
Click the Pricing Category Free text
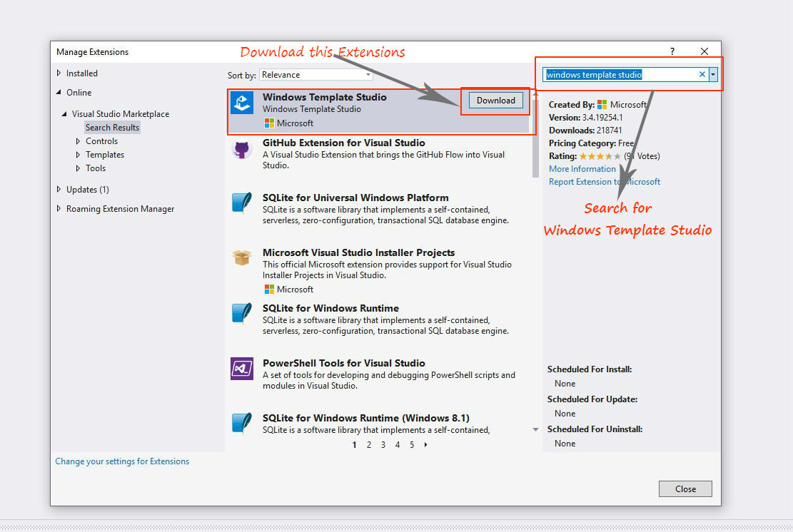click(591, 143)
